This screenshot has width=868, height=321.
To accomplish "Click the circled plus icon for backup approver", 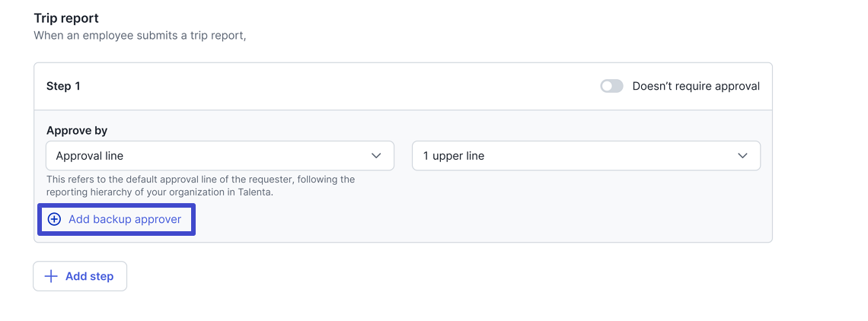I will 54,220.
